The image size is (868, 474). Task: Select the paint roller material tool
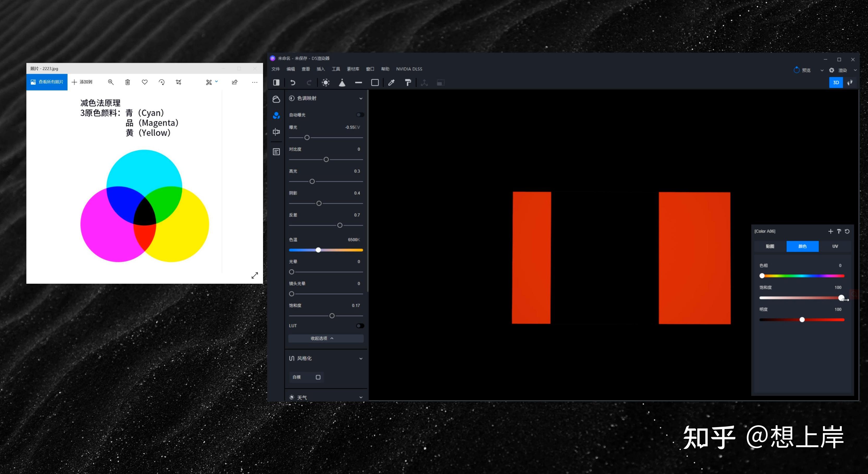click(x=408, y=83)
